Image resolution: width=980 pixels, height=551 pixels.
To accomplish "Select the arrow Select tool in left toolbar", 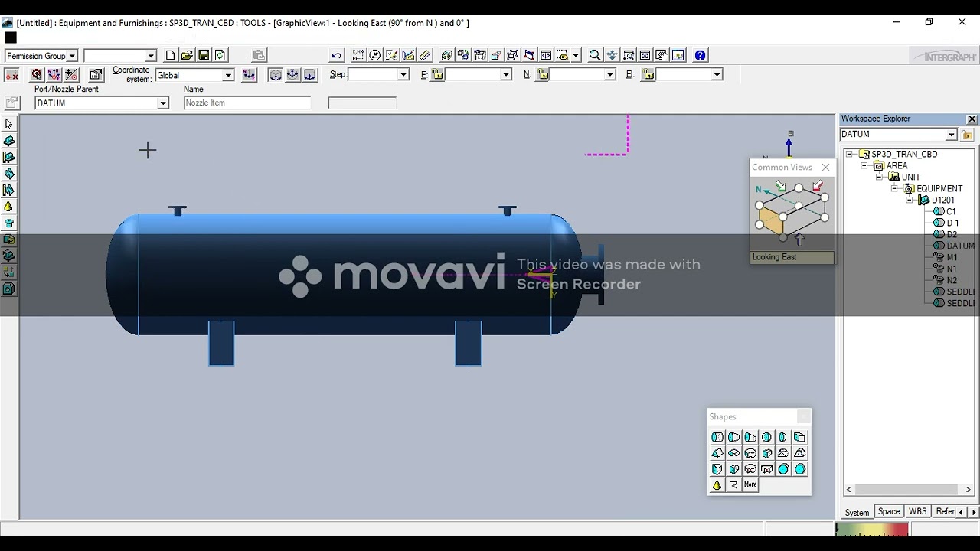I will coord(9,124).
